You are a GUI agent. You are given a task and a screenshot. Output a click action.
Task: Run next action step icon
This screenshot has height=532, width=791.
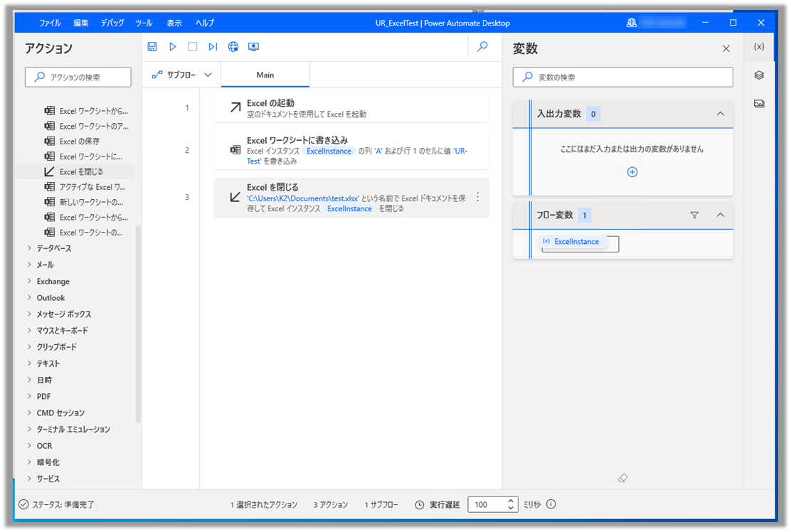pos(213,46)
